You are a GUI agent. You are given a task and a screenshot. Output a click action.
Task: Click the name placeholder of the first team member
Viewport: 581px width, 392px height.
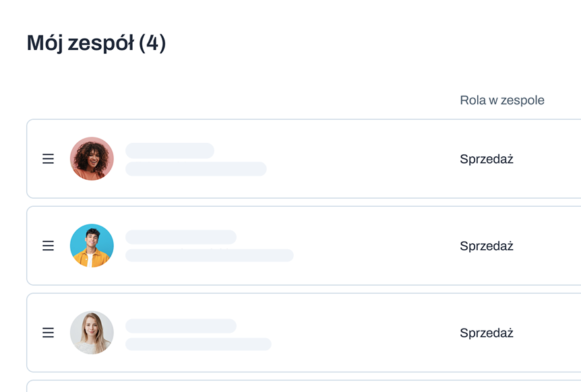click(170, 151)
